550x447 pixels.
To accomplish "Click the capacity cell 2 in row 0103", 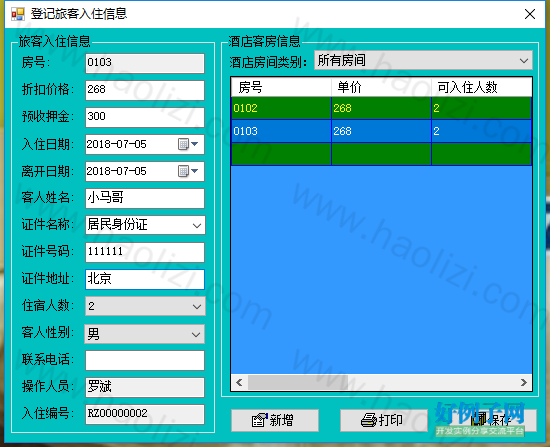I will (482, 131).
